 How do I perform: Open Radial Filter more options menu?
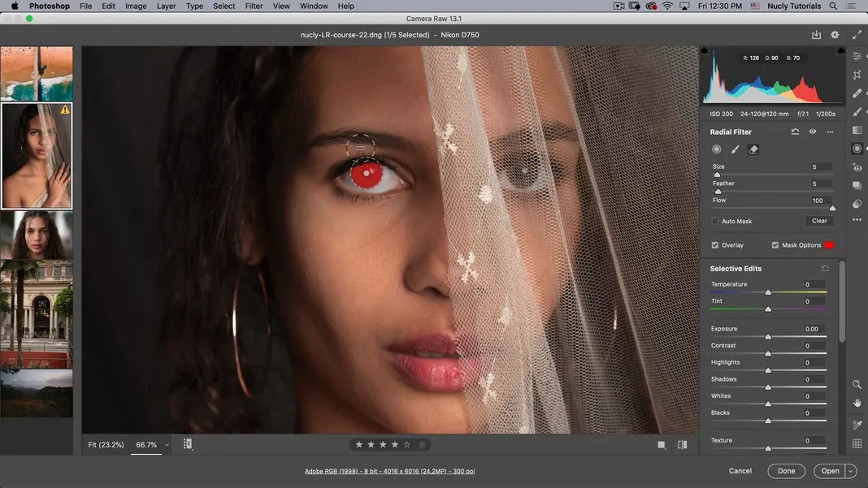[830, 132]
